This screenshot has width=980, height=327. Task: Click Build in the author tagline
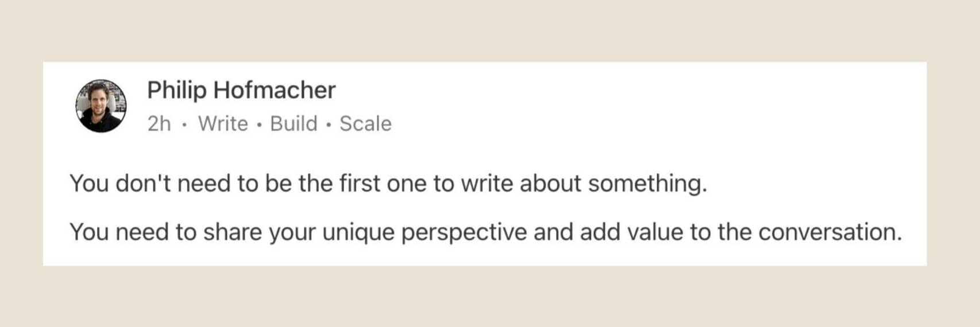[x=294, y=124]
